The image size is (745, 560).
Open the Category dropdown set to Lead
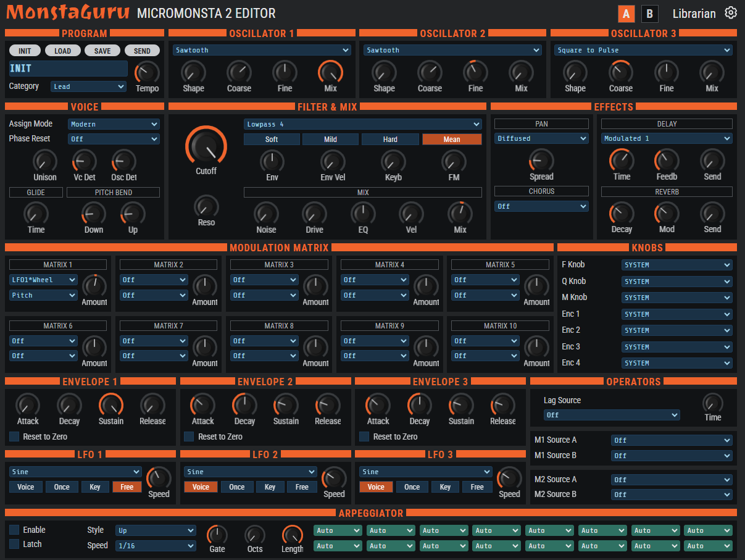coord(89,86)
